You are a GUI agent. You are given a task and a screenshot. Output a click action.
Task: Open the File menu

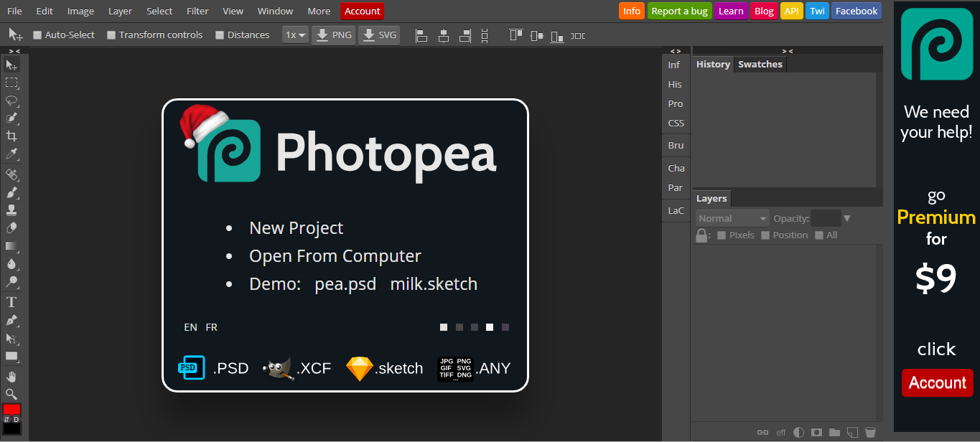pos(14,11)
